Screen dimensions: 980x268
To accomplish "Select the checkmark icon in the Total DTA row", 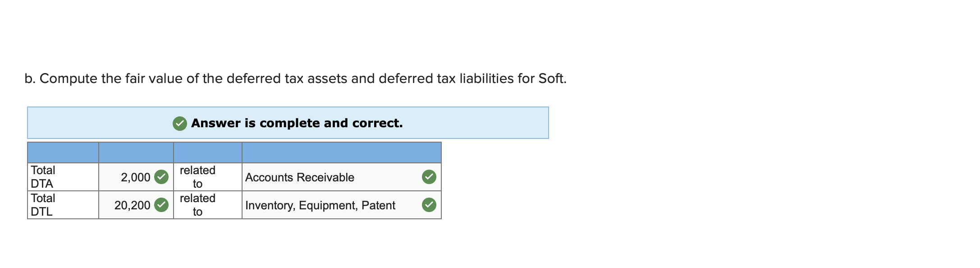I will pyautogui.click(x=161, y=178).
